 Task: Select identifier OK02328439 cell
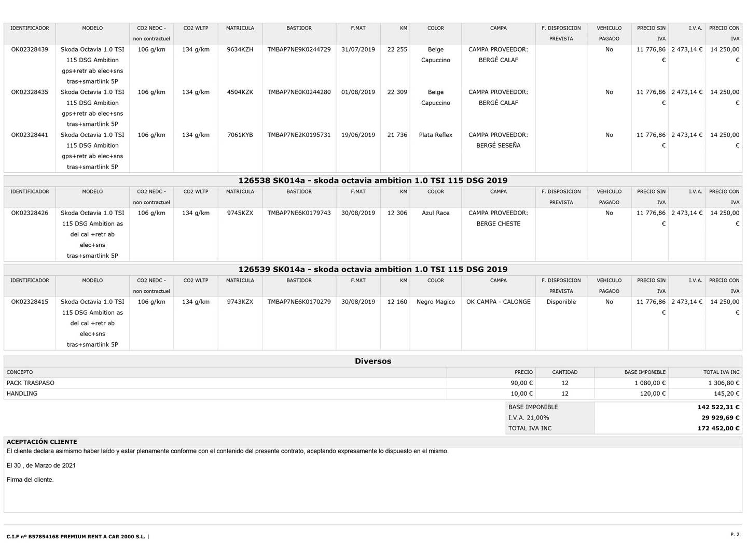tap(30, 50)
